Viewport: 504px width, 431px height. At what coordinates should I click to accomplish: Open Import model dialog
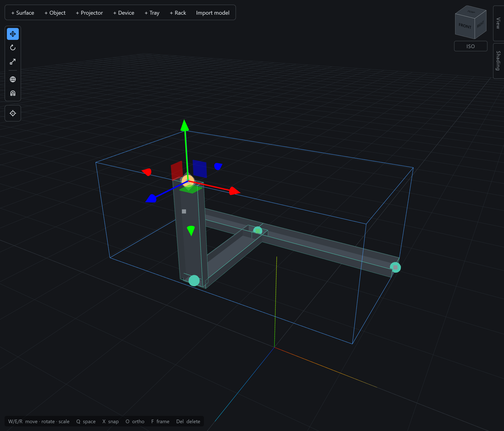(x=213, y=13)
